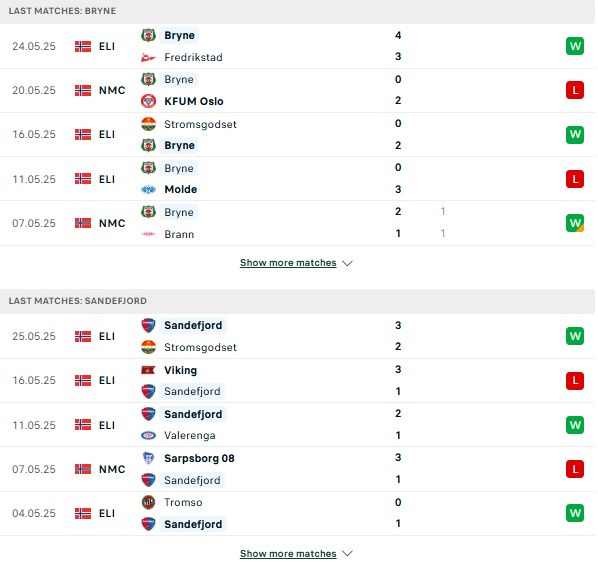Click the Fredrikstad club crest icon

tap(148, 58)
